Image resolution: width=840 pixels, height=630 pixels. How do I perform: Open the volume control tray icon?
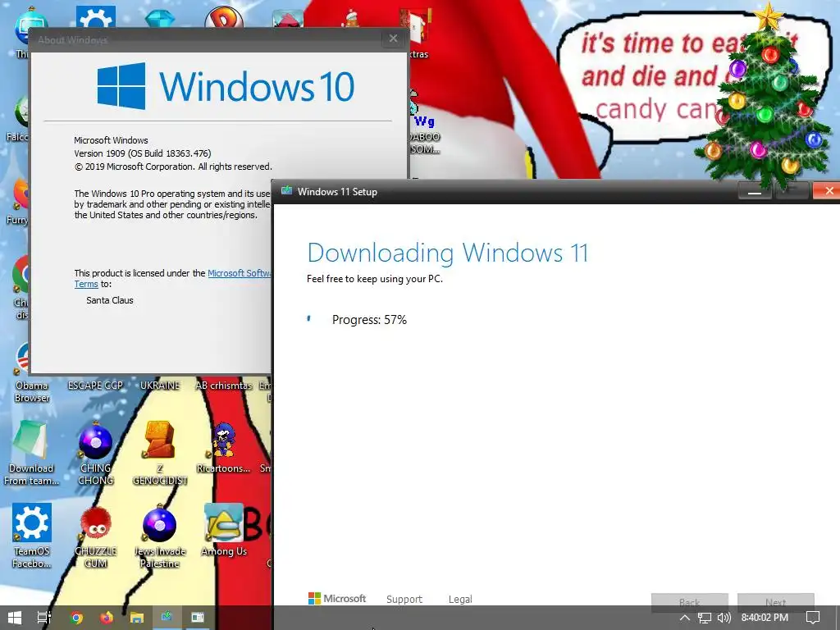724,618
